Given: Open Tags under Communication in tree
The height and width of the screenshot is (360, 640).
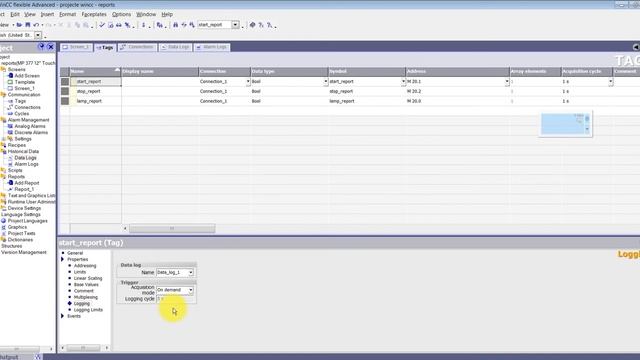Looking at the screenshot, I should click(x=20, y=101).
